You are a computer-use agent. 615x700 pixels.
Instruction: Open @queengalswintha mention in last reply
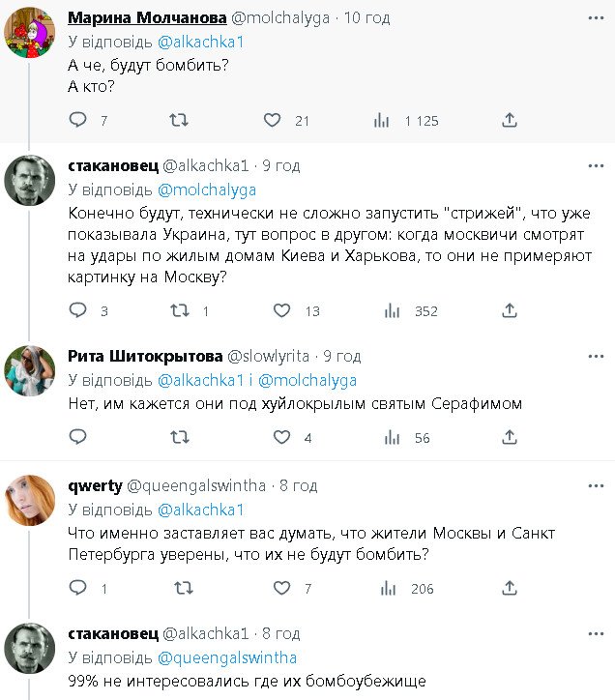(x=226, y=657)
